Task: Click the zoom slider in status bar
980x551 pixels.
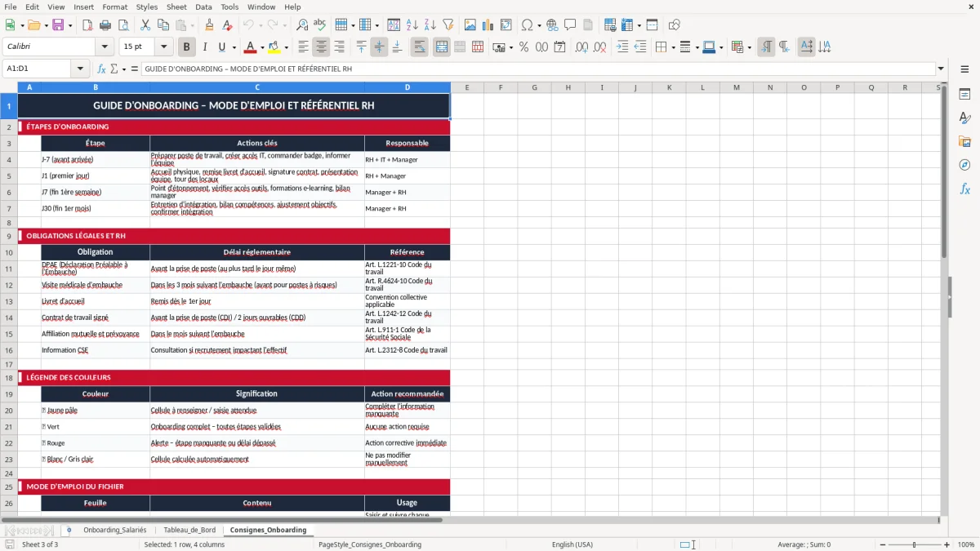Action: pos(914,544)
